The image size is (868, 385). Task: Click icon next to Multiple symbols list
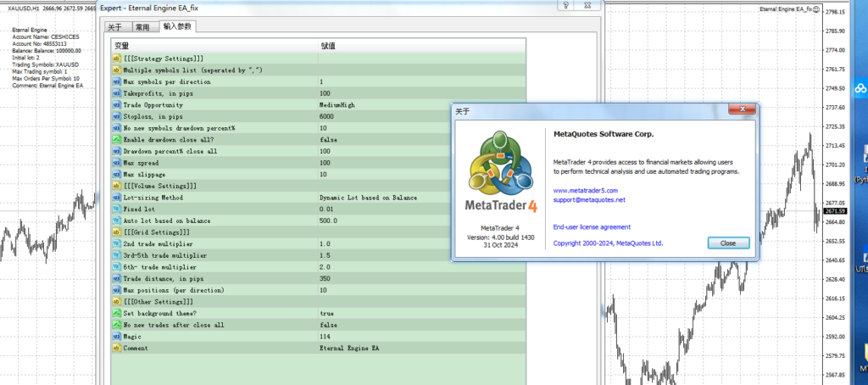(x=116, y=70)
